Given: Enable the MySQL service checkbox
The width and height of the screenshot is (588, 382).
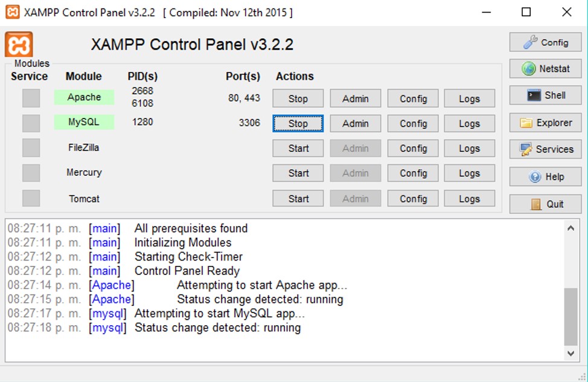Looking at the screenshot, I should pos(30,123).
